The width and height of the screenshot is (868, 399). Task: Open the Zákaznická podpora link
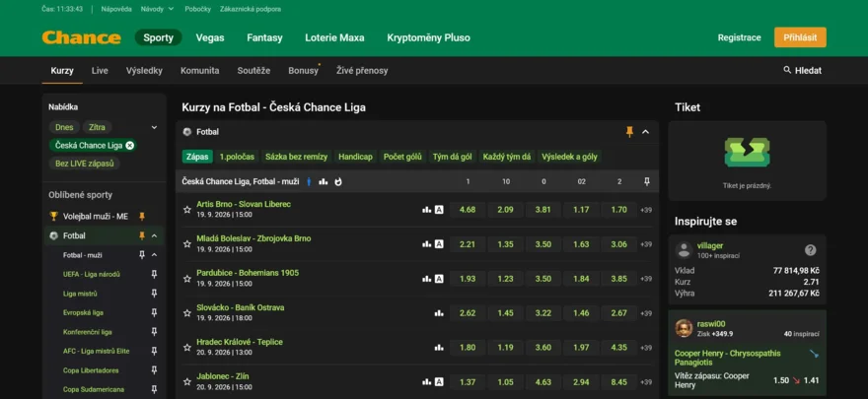pos(251,9)
